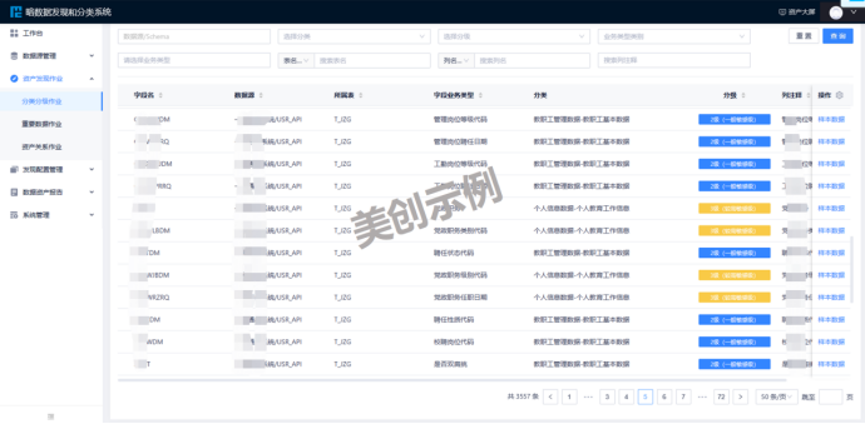Click the app logo in the top header

[16, 11]
